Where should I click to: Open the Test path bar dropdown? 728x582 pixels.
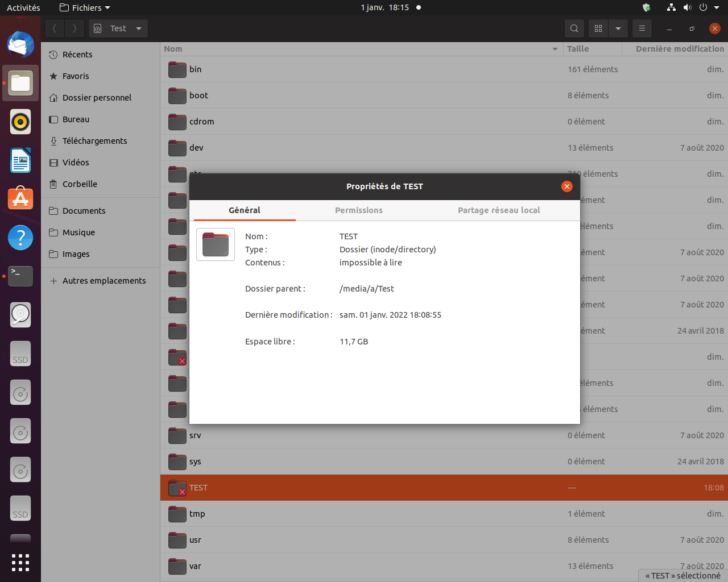(x=118, y=28)
